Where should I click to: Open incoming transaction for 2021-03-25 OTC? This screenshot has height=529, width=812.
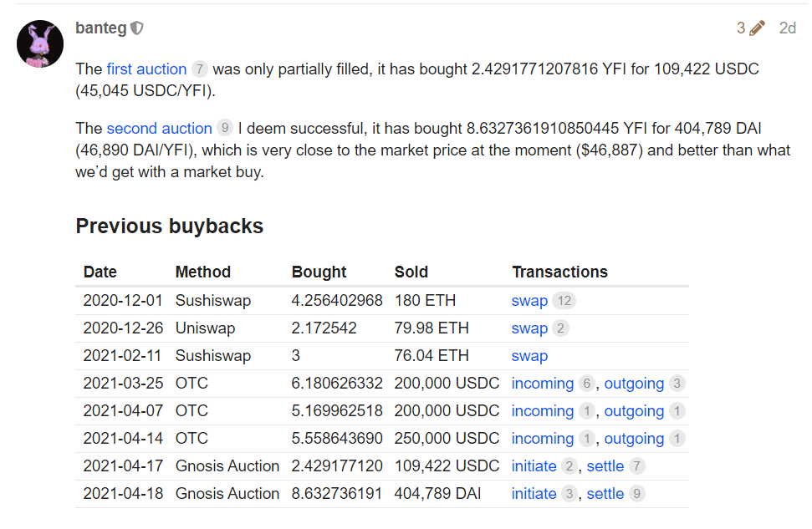pos(542,384)
